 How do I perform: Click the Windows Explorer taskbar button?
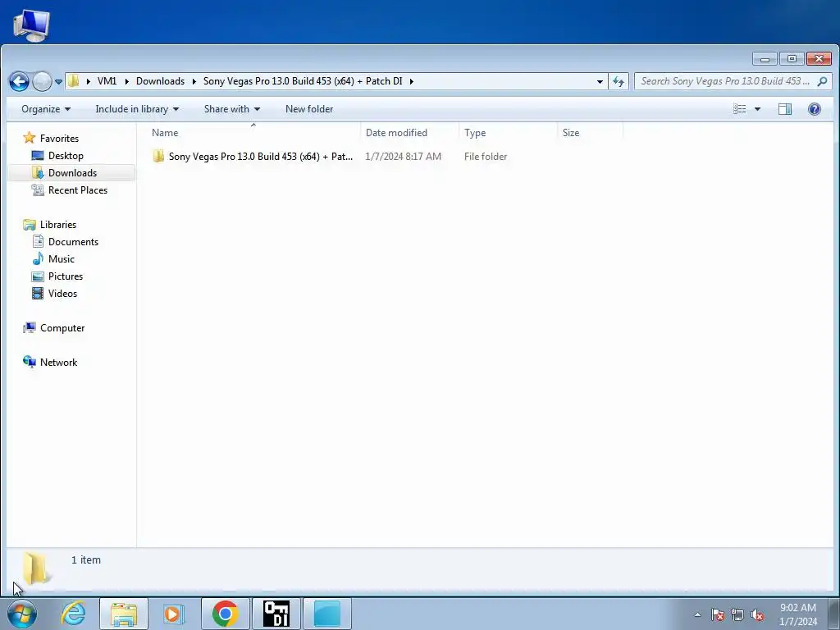click(124, 614)
